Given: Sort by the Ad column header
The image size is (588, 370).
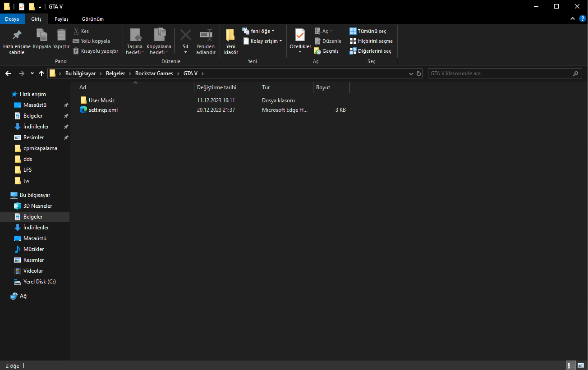Looking at the screenshot, I should click(135, 87).
